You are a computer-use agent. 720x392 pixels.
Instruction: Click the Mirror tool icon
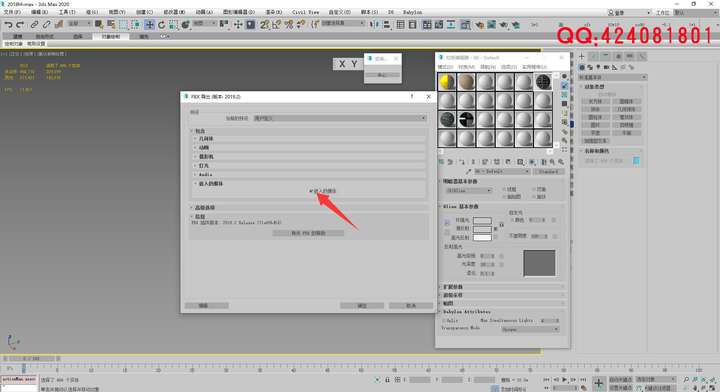(374, 24)
